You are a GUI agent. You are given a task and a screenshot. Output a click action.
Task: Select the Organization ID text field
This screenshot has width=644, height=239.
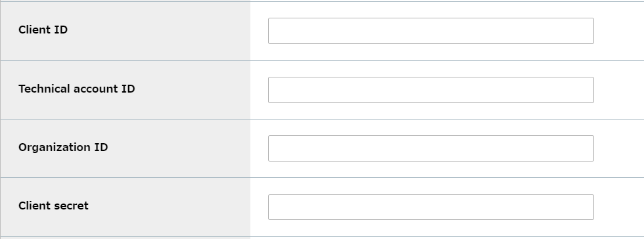431,148
